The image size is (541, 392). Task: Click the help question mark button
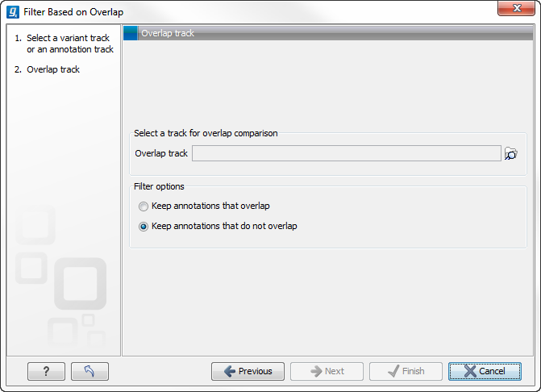tap(46, 371)
